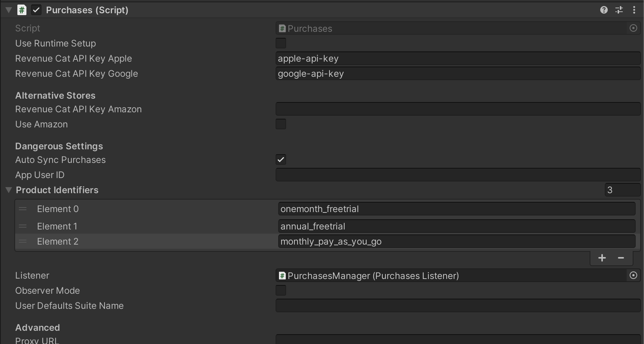Click the PurchasesManager listener reference field
644x344 pixels.
(x=451, y=276)
